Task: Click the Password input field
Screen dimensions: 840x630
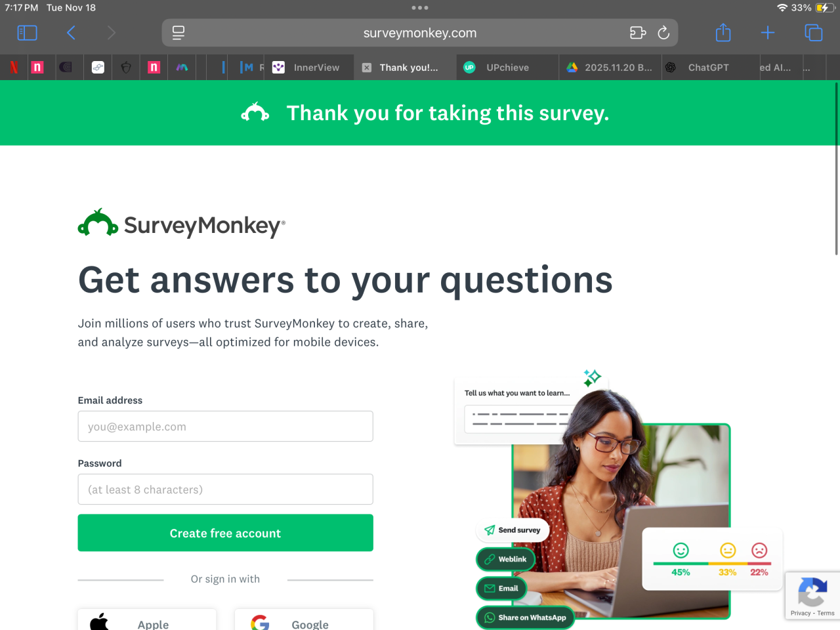Action: click(226, 490)
